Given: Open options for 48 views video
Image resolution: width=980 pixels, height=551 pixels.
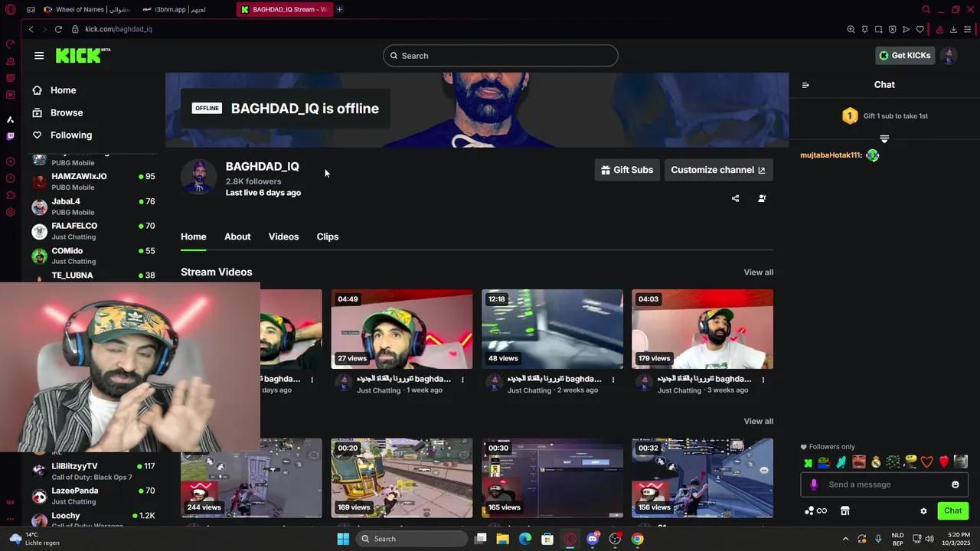Looking at the screenshot, I should (x=612, y=380).
